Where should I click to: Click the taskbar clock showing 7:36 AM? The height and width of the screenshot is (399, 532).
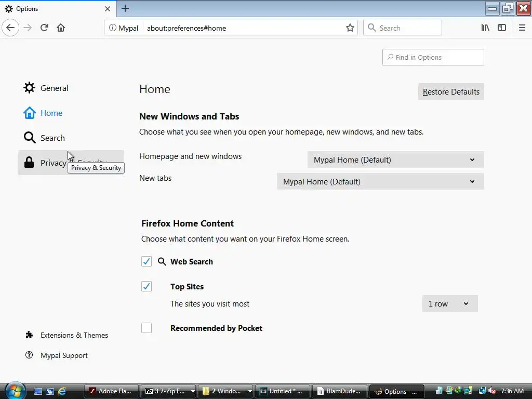pos(512,391)
